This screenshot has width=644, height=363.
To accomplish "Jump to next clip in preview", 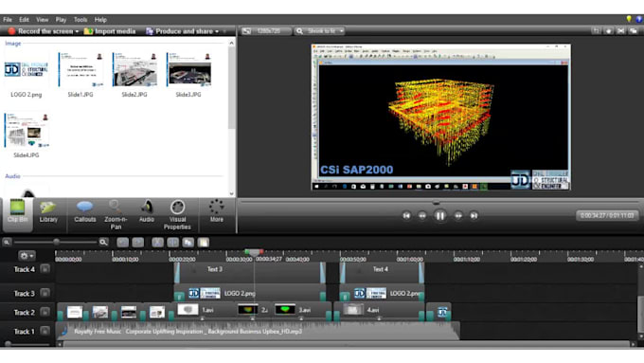I will click(x=474, y=215).
